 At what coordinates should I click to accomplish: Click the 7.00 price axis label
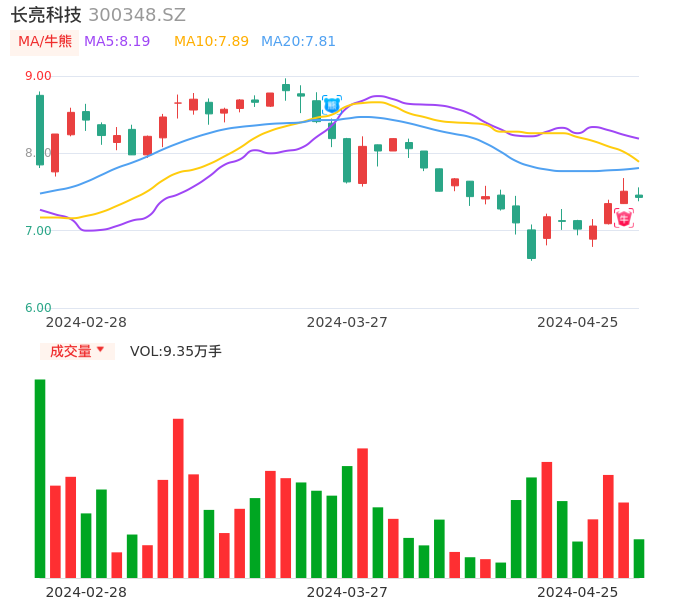(x=38, y=231)
